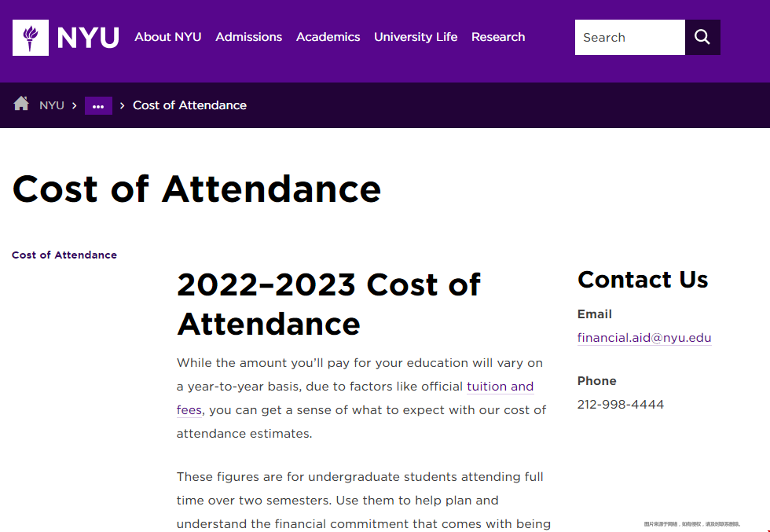Open Cost of Attendance sidebar link
This screenshot has width=770, height=532.
[64, 255]
